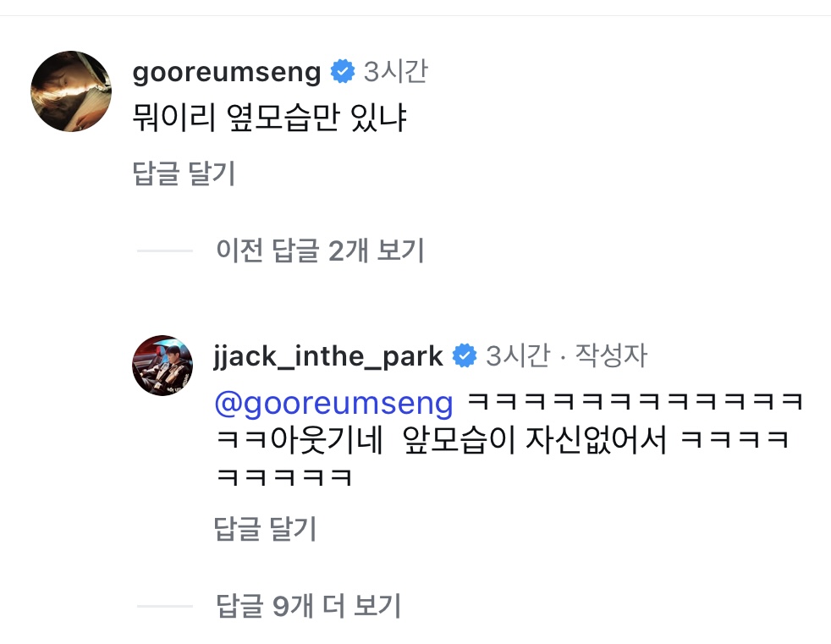Click the 작성자 author label
This screenshot has width=831, height=644.
(x=611, y=355)
